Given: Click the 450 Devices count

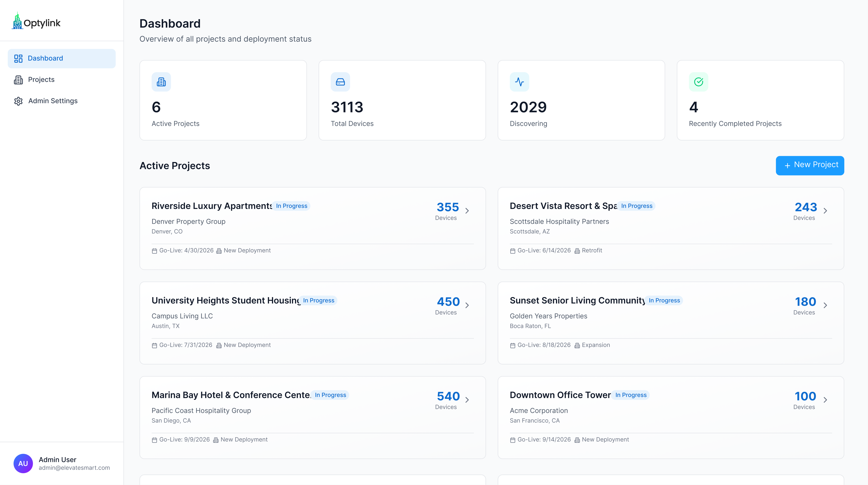Looking at the screenshot, I should click(x=448, y=302).
